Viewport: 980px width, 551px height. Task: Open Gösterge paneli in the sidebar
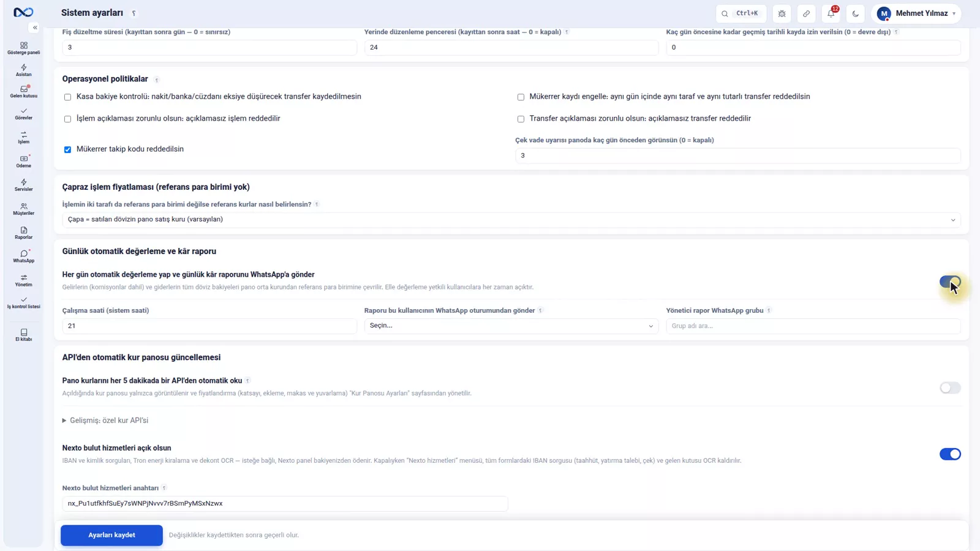pos(23,48)
